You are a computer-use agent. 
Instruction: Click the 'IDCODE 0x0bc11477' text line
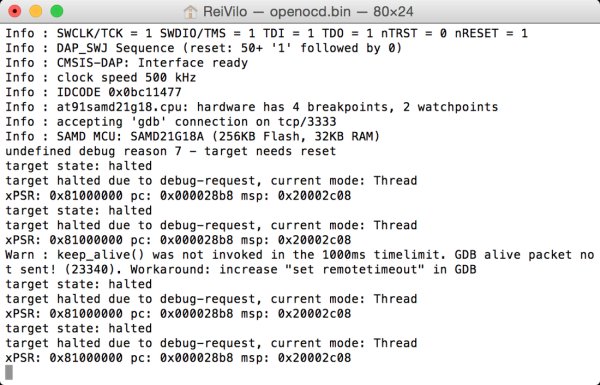93,92
